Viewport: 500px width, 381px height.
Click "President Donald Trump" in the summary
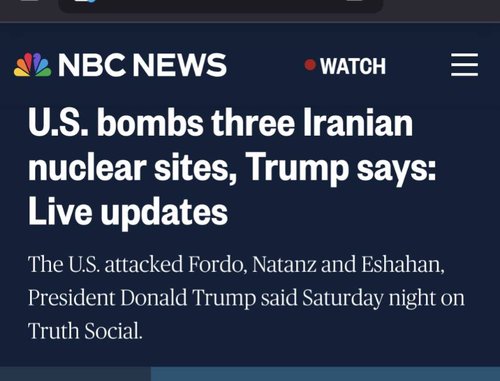142,298
